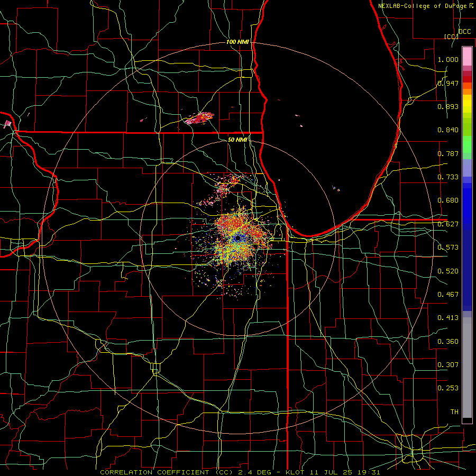The height and width of the screenshot is (476, 476).
Task: Click the 0.787 scale value
Action: click(448, 153)
